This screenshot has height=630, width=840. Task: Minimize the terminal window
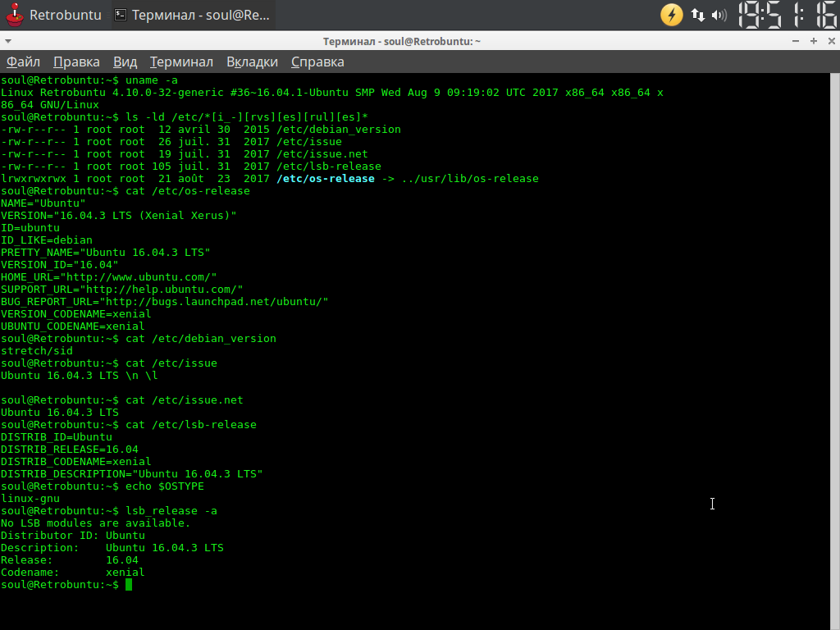[796, 41]
